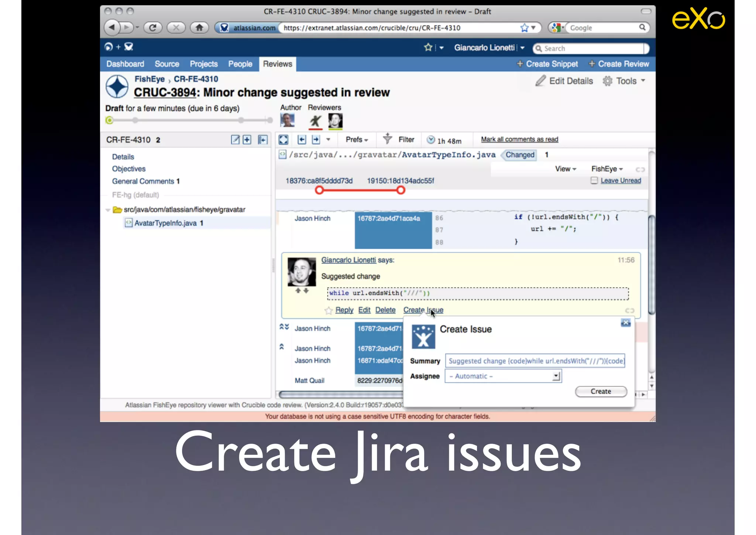Click the add content plus icon in sidebar

pyautogui.click(x=247, y=140)
